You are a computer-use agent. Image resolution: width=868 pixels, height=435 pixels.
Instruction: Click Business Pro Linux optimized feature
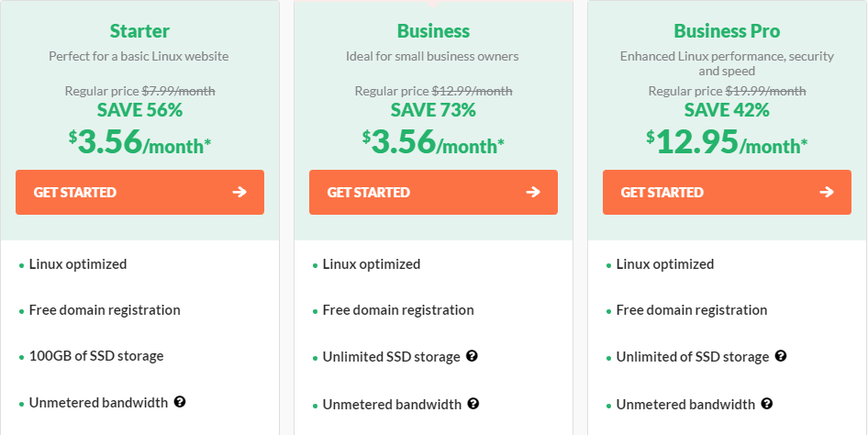pos(664,264)
